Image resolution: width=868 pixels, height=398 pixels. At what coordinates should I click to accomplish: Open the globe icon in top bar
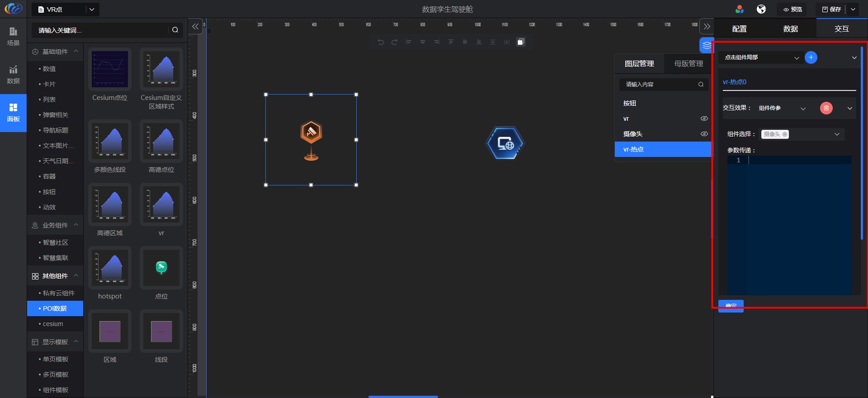pos(761,9)
